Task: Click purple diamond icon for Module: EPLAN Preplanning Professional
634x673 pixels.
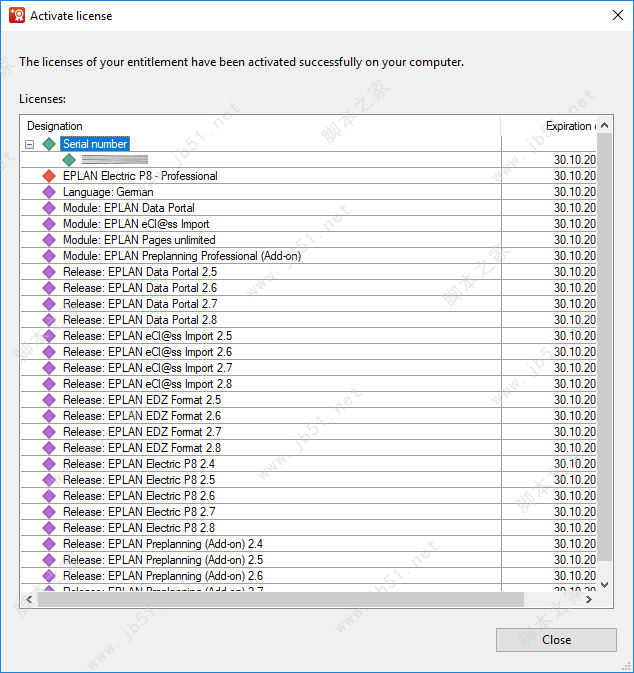Action: [49, 256]
